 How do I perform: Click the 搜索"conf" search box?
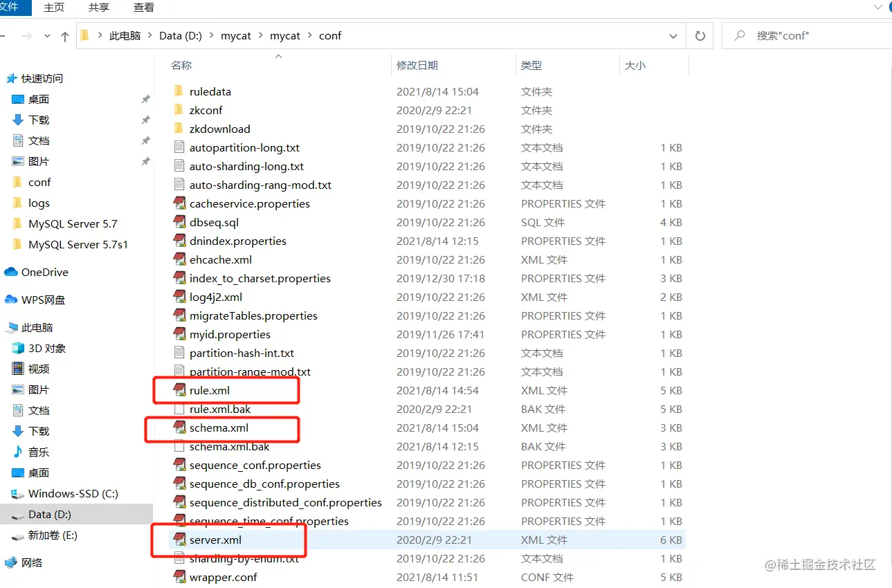807,36
